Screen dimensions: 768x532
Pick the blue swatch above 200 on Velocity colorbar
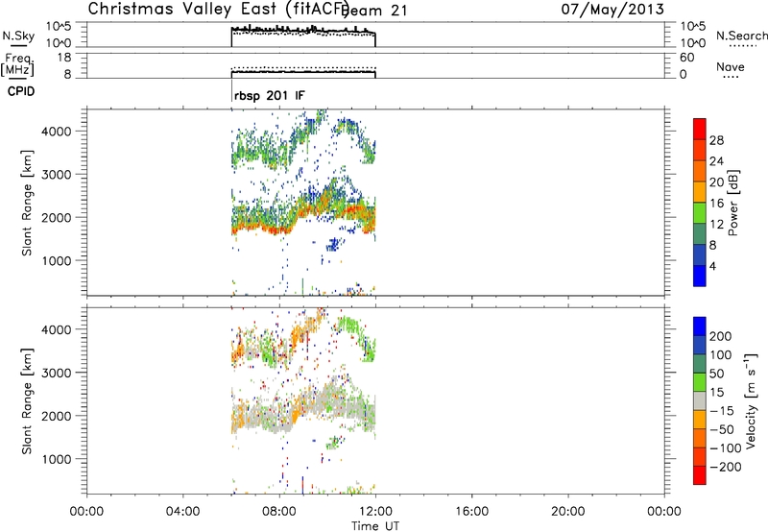coord(700,326)
